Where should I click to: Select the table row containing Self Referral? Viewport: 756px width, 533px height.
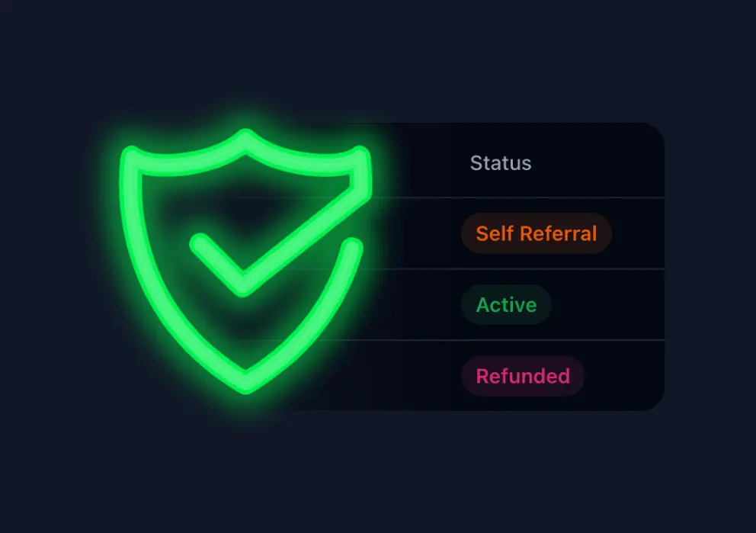(x=482, y=233)
